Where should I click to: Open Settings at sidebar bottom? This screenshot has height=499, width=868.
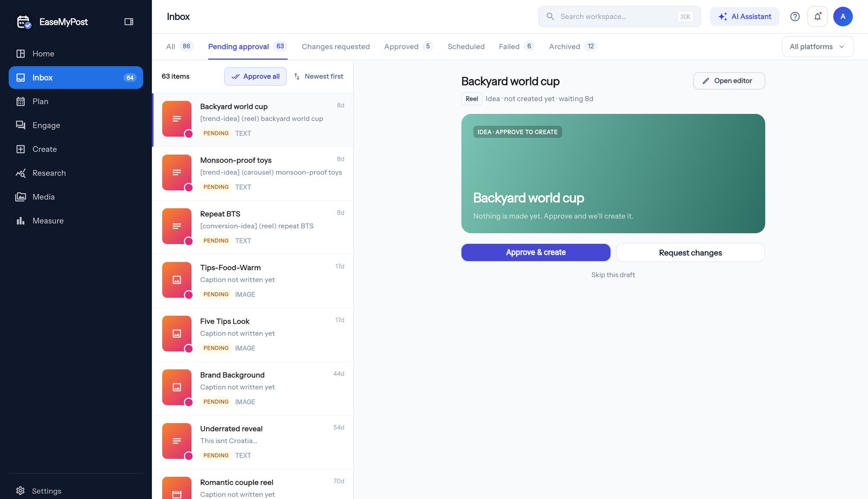[x=76, y=491]
